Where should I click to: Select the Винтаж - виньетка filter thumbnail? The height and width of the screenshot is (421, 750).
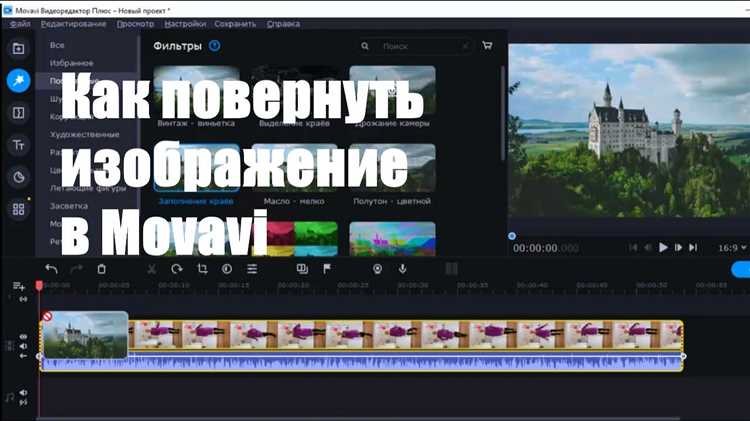(x=196, y=91)
